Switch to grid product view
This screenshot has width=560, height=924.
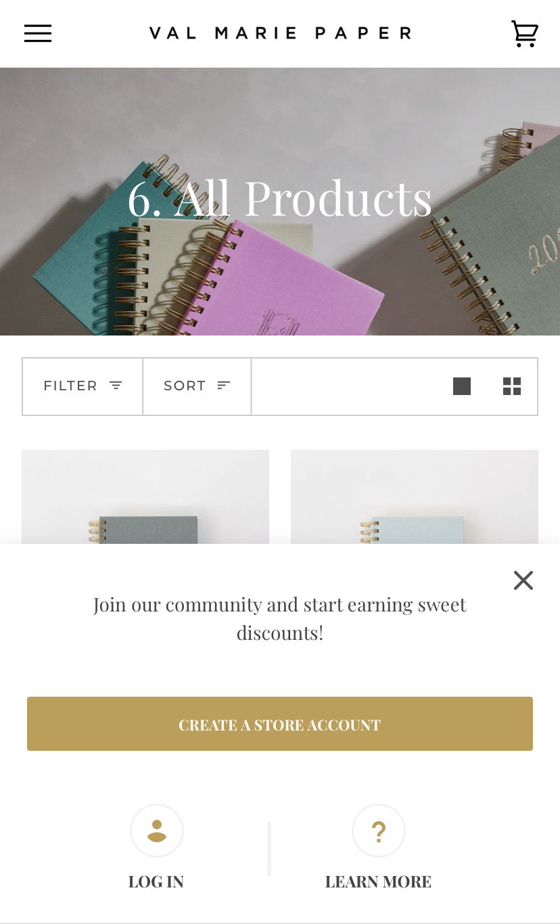512,386
